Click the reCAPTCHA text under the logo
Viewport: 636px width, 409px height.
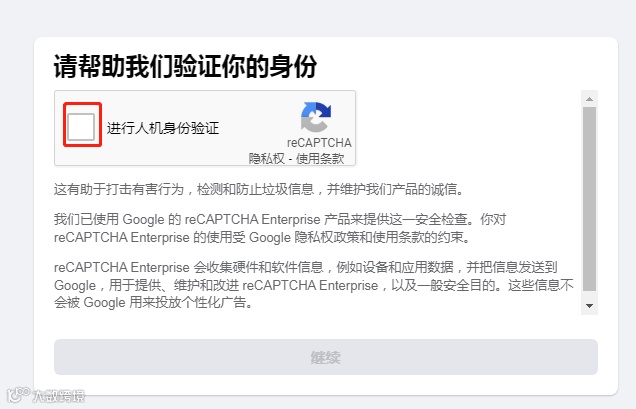(319, 143)
